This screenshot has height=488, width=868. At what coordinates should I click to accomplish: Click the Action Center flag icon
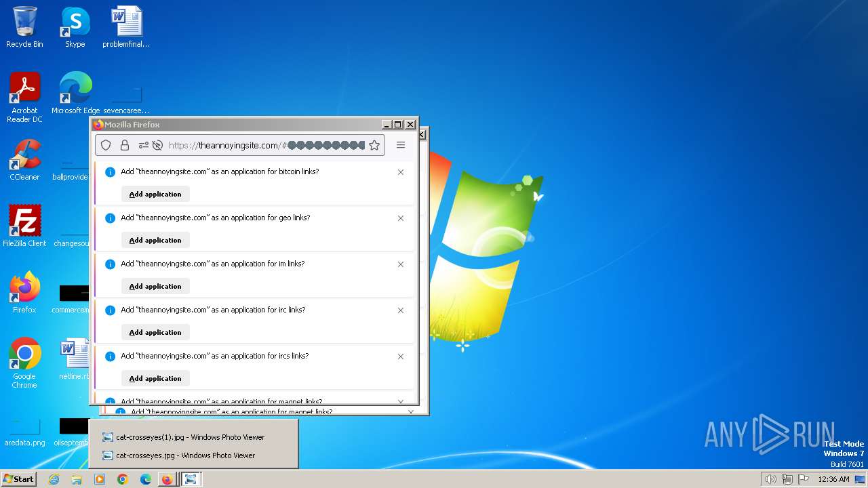tap(804, 479)
